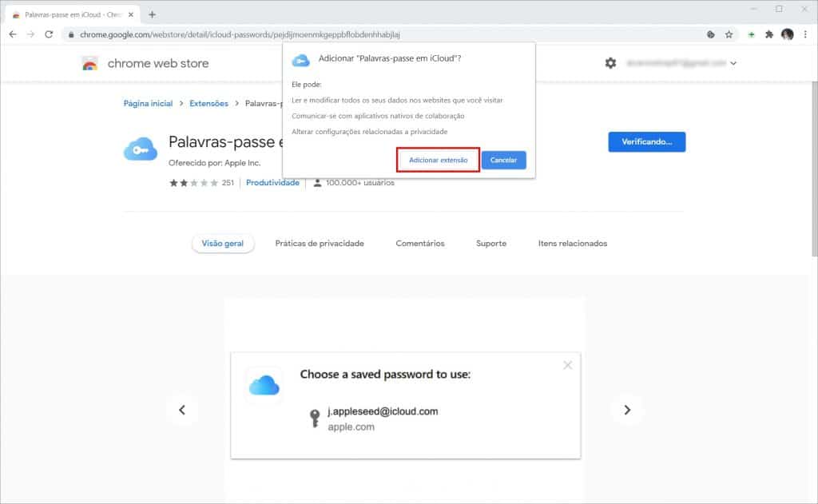Open the Suporte tab
Screen dimensions: 818x504
[491, 244]
